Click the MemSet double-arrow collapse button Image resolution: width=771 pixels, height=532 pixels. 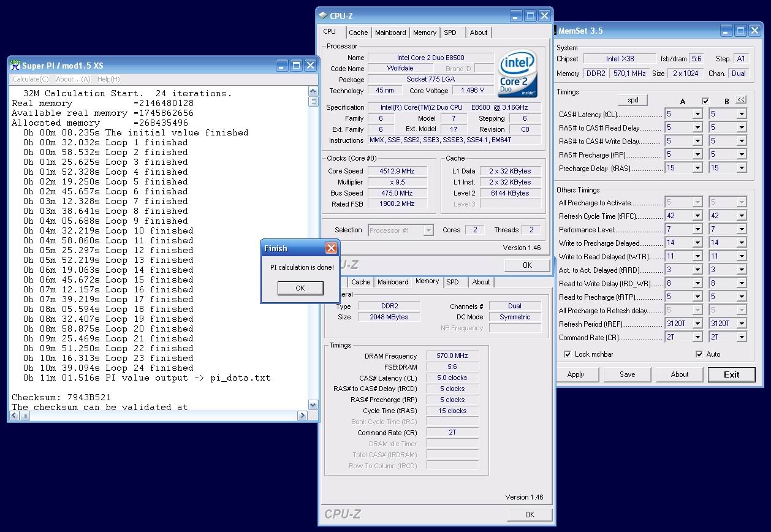742,100
